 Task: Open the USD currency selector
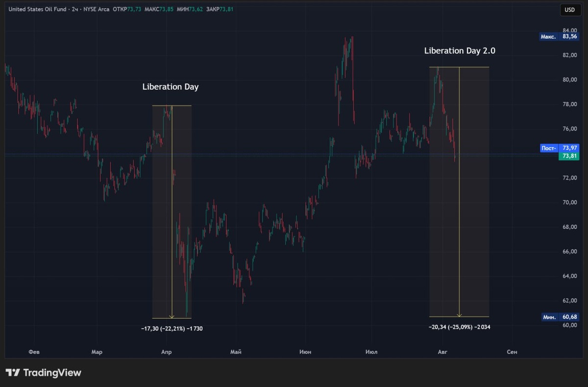click(x=570, y=9)
